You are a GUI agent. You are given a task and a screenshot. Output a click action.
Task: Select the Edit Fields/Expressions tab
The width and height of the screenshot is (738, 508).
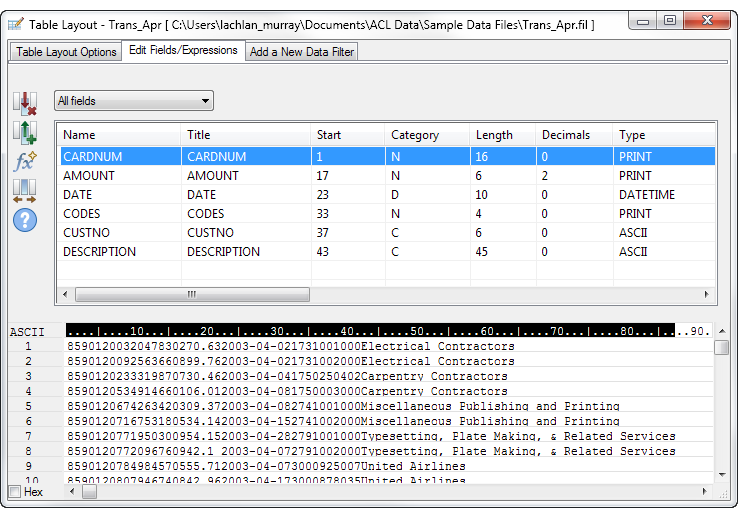[183, 51]
